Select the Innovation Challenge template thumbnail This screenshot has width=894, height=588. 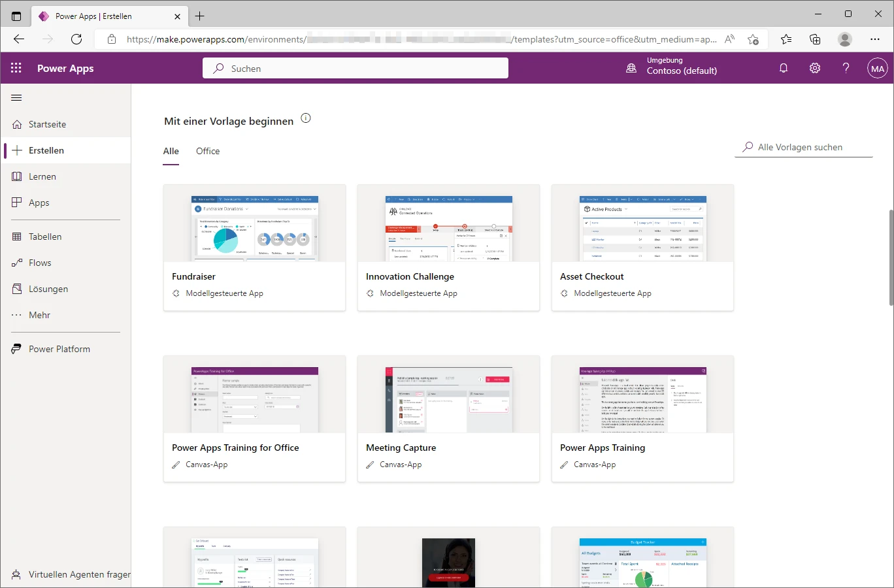pos(449,229)
